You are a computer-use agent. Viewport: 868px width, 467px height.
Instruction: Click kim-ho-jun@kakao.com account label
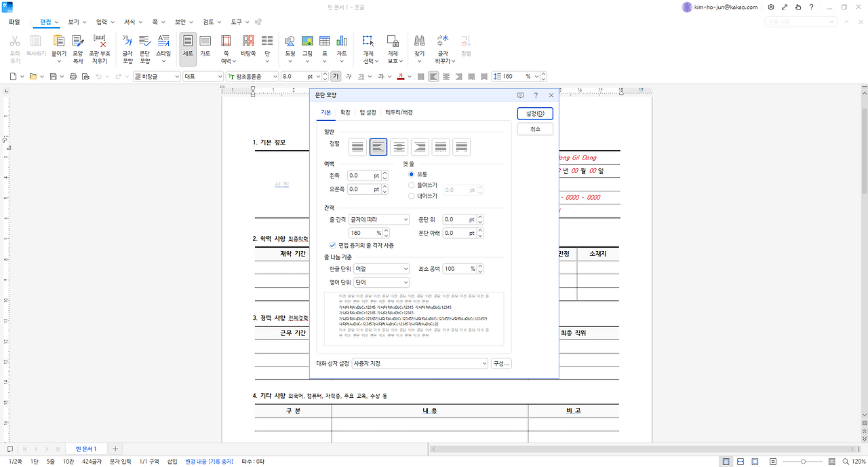726,7
